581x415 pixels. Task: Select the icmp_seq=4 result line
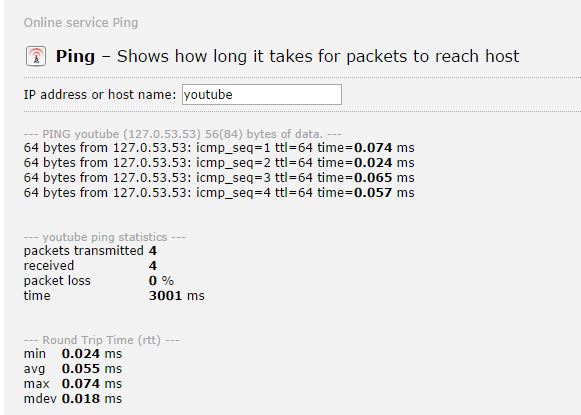pyautogui.click(x=219, y=193)
